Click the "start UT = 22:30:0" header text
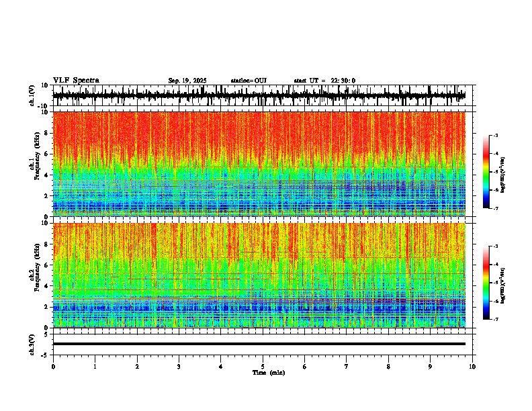The height and width of the screenshot is (411, 532). click(x=324, y=81)
